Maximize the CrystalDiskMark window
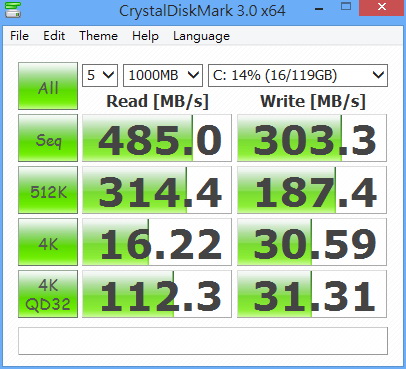Viewport: 406px width, 369px height. point(346,7)
